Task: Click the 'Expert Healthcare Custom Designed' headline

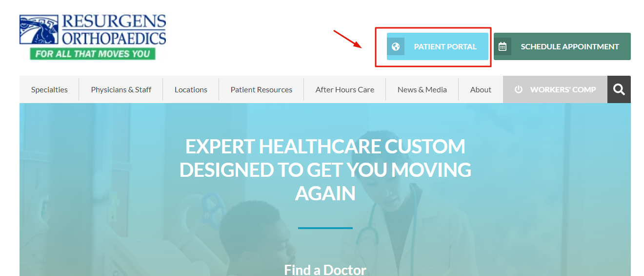Action: (x=325, y=170)
